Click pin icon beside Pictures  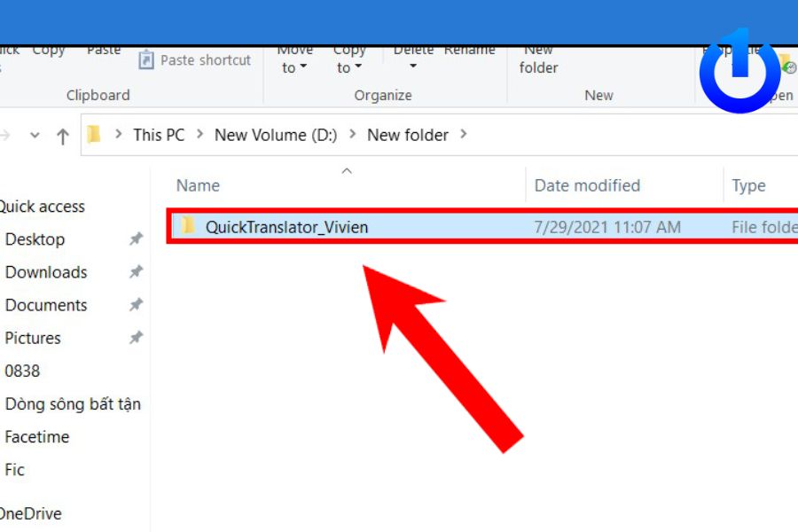(x=136, y=338)
